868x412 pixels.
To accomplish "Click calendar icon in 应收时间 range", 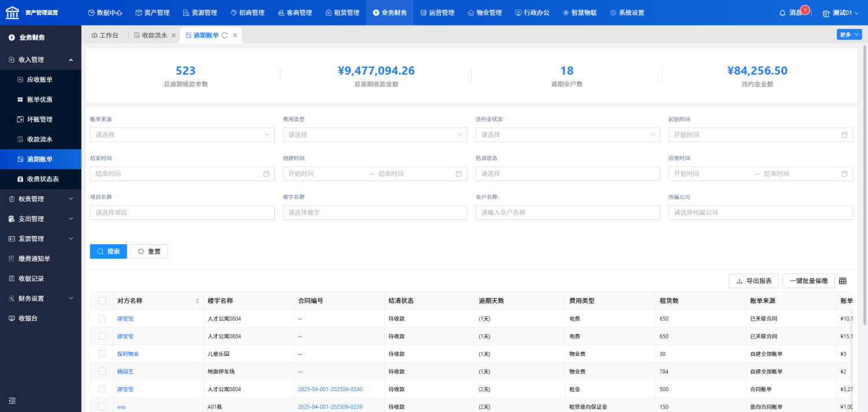I will pyautogui.click(x=844, y=174).
